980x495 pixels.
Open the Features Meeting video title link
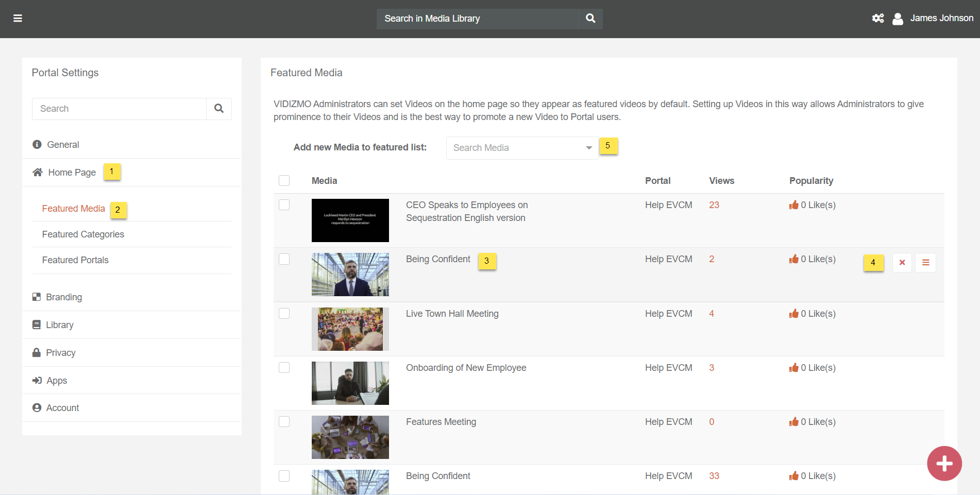(x=441, y=422)
